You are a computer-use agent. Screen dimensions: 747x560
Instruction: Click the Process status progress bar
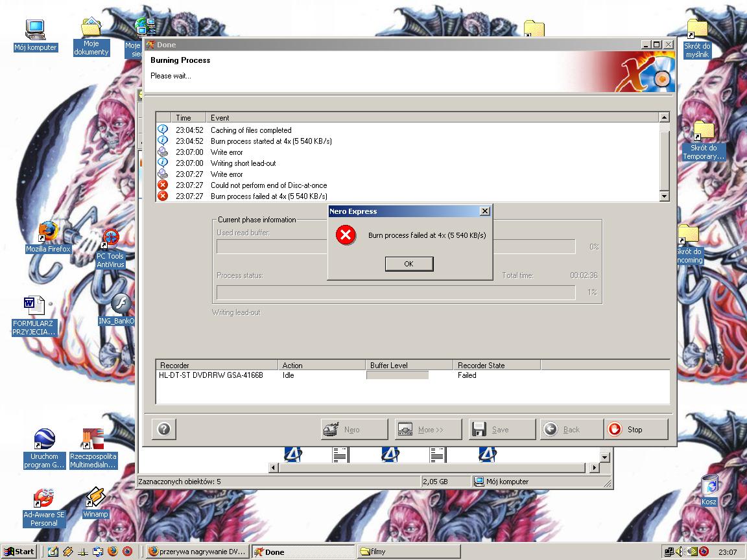click(x=396, y=292)
